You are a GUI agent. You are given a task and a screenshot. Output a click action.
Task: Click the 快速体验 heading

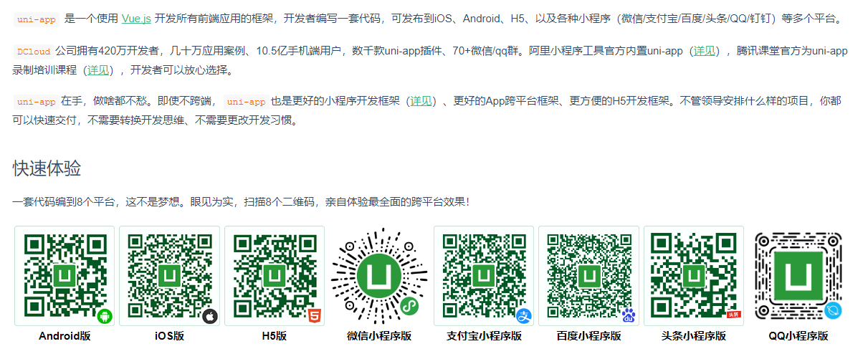[x=47, y=168]
